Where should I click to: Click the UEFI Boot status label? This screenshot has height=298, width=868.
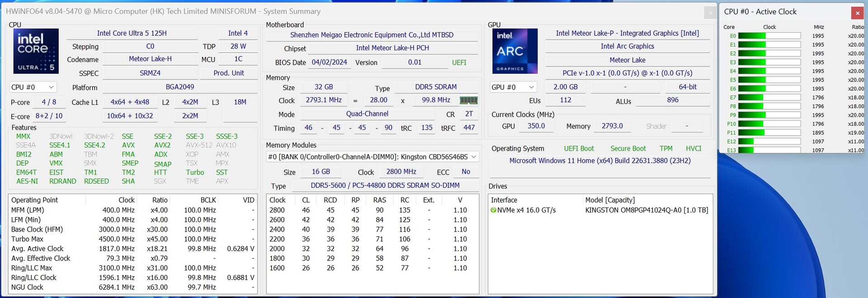[x=579, y=149]
